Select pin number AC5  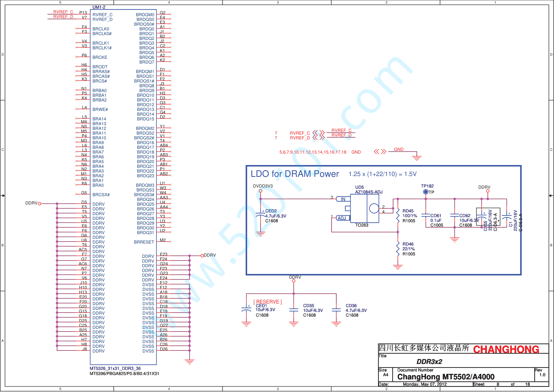click(x=83, y=250)
